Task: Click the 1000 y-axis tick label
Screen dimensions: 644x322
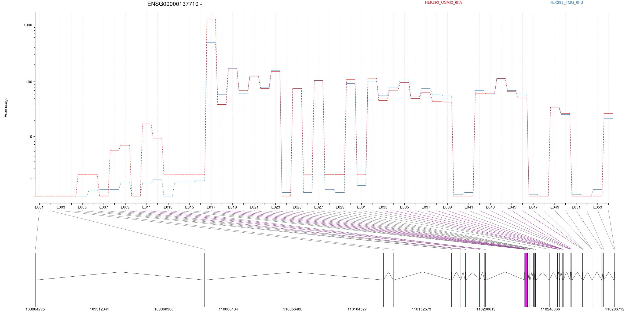Action: [28, 25]
